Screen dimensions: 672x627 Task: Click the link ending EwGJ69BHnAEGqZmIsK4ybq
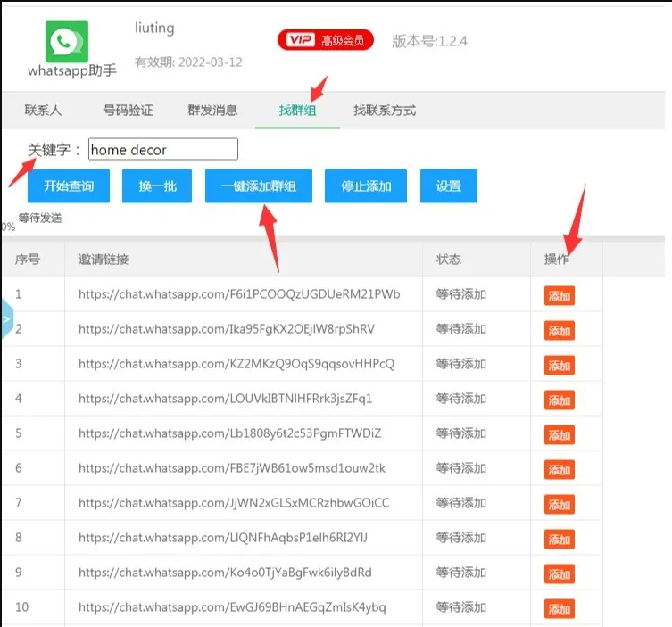pos(232,606)
